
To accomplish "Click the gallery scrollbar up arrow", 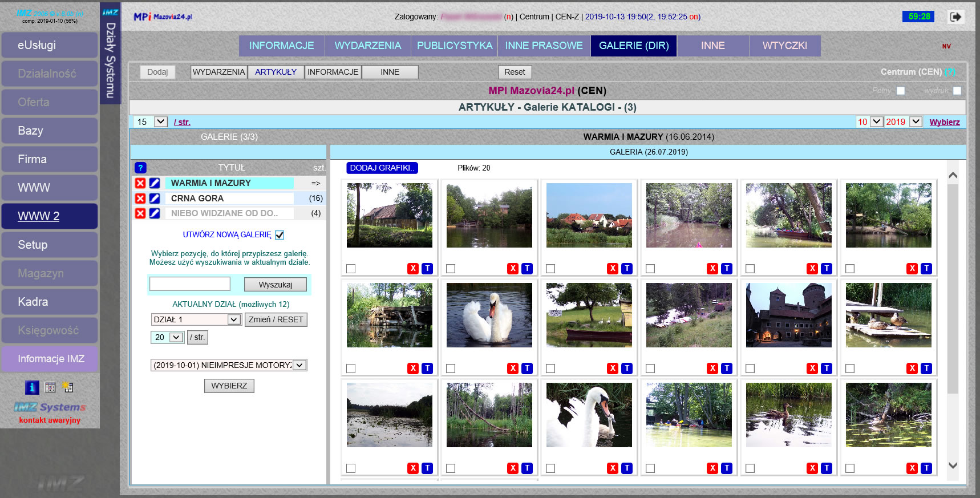I will (x=953, y=175).
